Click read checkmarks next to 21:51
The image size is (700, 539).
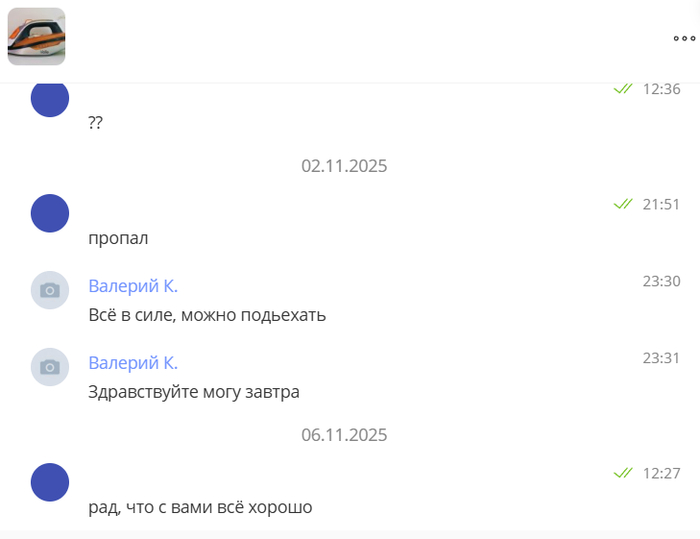point(623,204)
